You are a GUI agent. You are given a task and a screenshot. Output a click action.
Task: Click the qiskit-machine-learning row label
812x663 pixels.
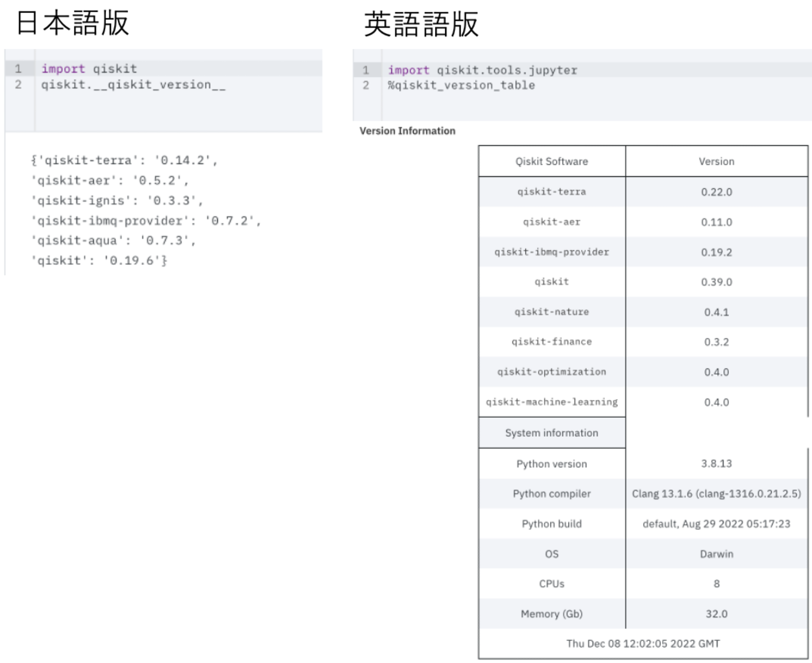tap(551, 402)
